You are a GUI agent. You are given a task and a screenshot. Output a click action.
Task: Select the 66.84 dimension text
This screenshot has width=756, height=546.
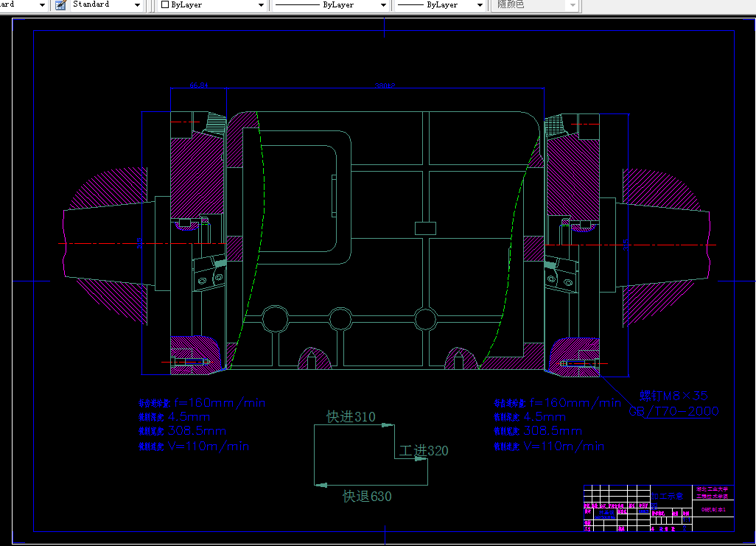(199, 85)
